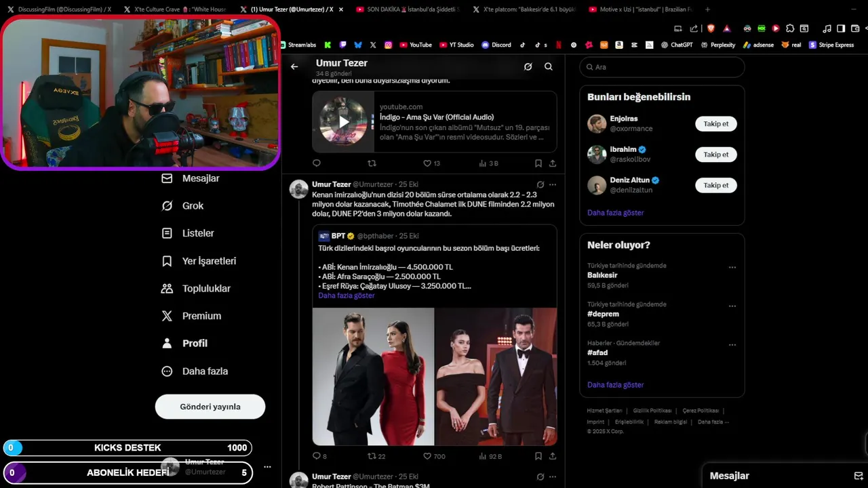Open more options on the Robert Pattinson post
The height and width of the screenshot is (488, 868).
(553, 476)
